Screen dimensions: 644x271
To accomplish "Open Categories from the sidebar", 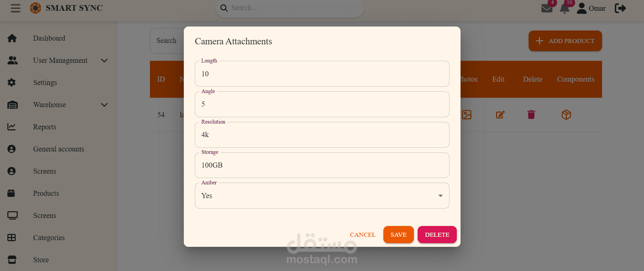I will pyautogui.click(x=49, y=238).
